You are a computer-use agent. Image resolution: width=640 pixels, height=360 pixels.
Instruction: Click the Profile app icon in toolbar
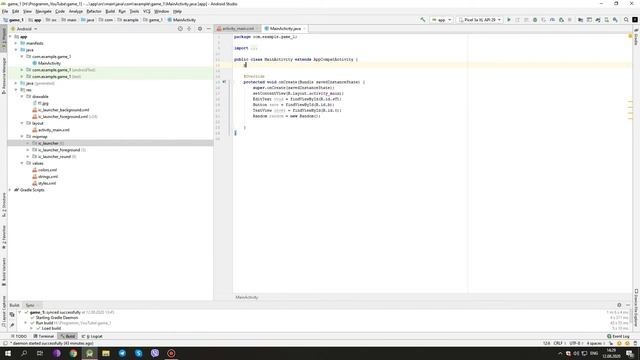click(553, 20)
